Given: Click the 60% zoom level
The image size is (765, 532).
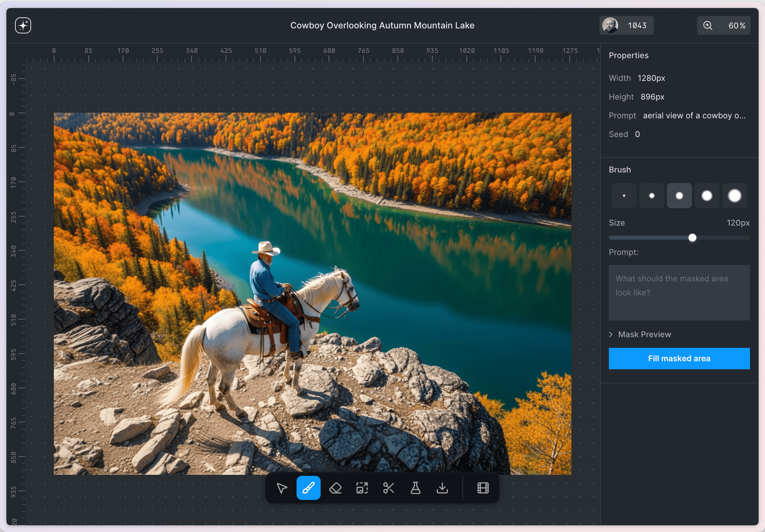Looking at the screenshot, I should pos(737,26).
